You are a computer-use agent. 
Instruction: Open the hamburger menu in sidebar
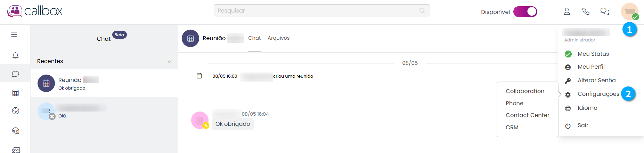coord(14,35)
